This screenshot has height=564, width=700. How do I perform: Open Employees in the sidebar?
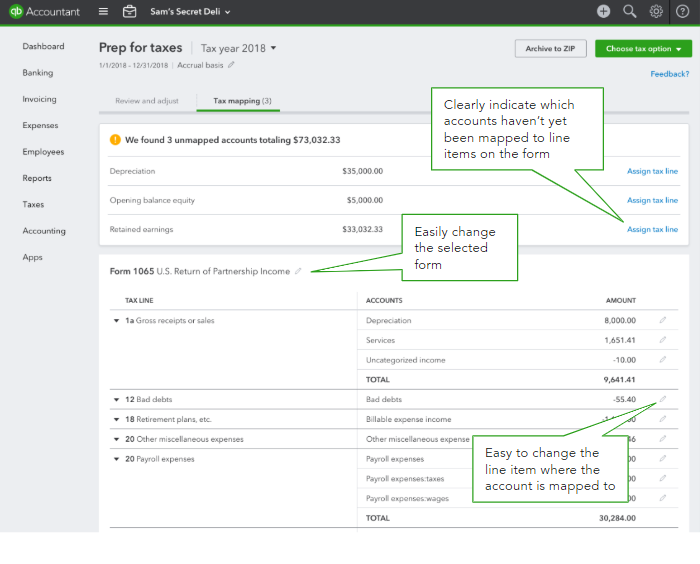click(43, 152)
